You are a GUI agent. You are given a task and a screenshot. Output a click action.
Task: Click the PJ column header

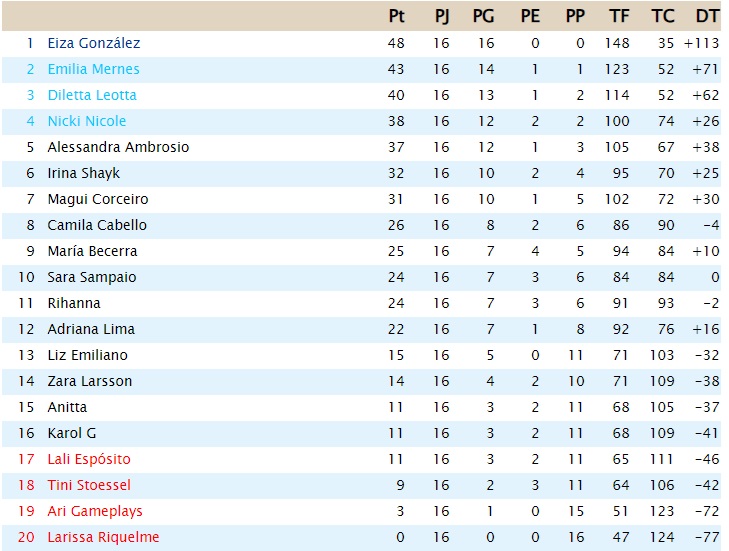click(x=442, y=16)
